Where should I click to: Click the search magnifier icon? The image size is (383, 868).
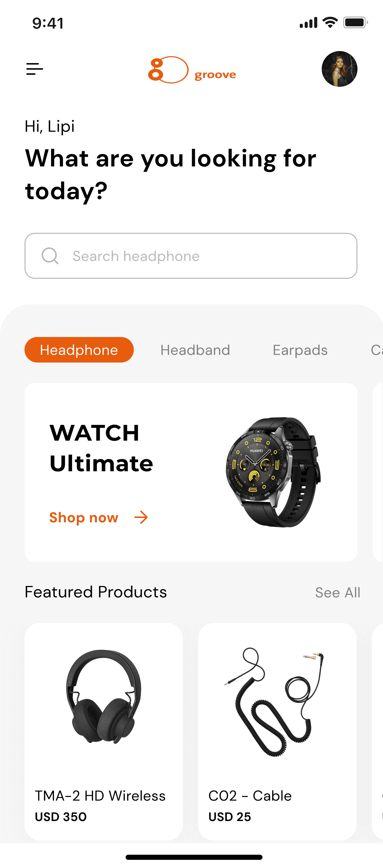(50, 256)
